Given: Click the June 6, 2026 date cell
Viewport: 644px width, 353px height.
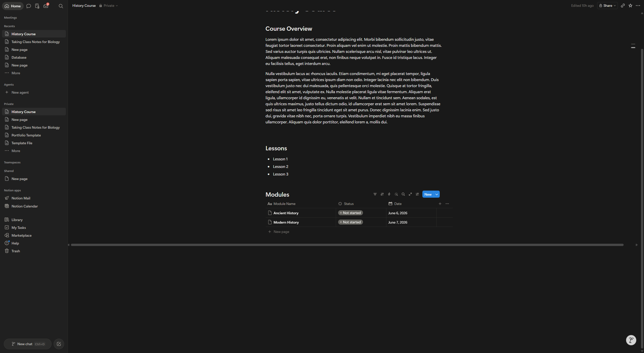Looking at the screenshot, I should point(411,213).
